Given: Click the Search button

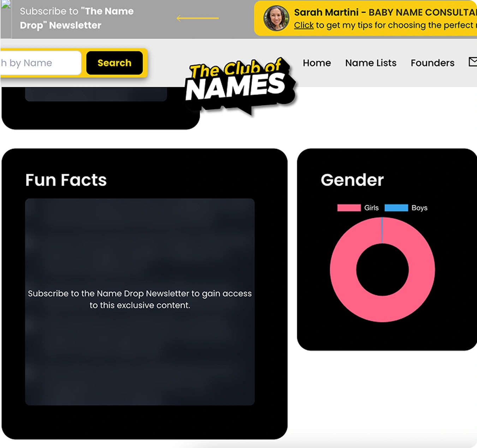Looking at the screenshot, I should (x=114, y=63).
